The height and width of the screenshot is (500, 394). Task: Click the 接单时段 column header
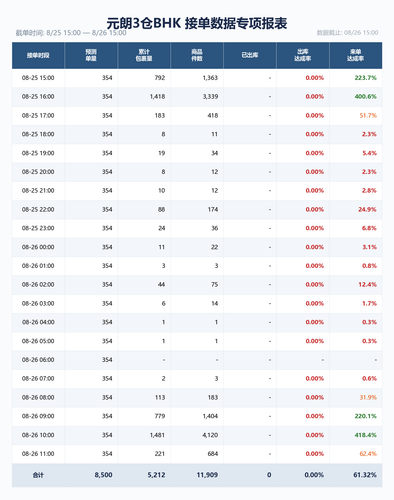click(x=38, y=55)
